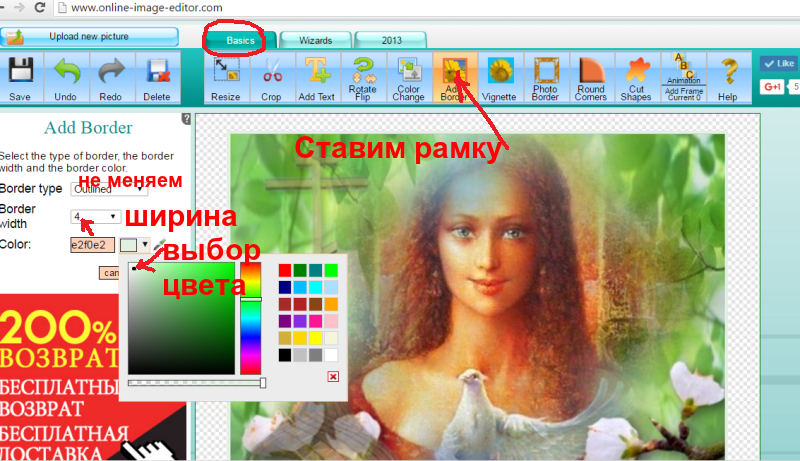Select the Add Border tool

pyautogui.click(x=454, y=78)
